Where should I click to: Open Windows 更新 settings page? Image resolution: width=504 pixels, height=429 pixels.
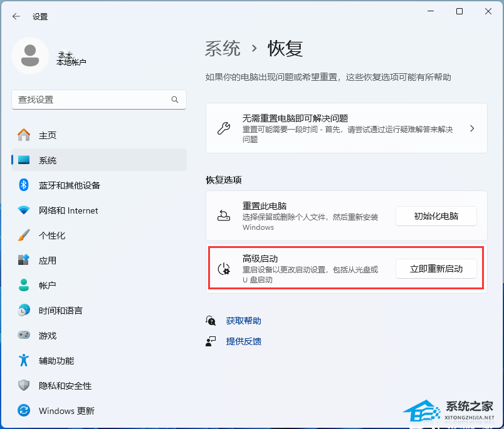click(99, 410)
